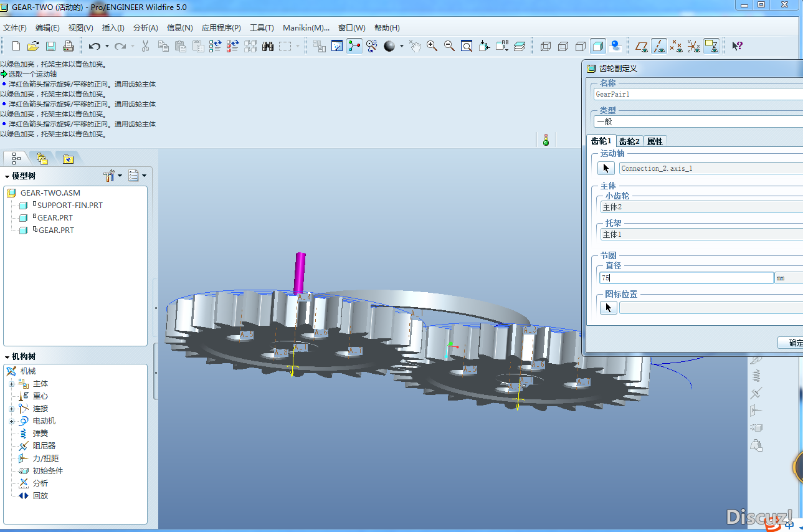Click the shaded sphere appearance gallery icon
The image size is (803, 532).
click(390, 46)
